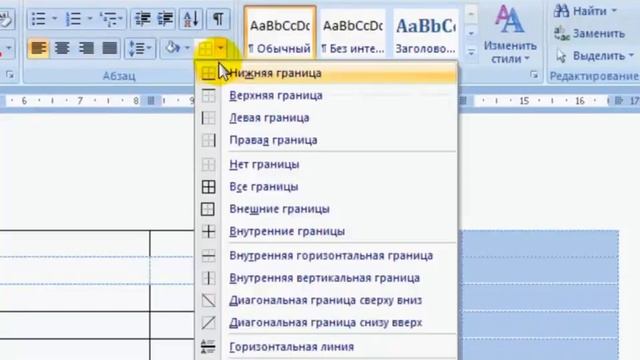Toggle center text alignment

62,48
